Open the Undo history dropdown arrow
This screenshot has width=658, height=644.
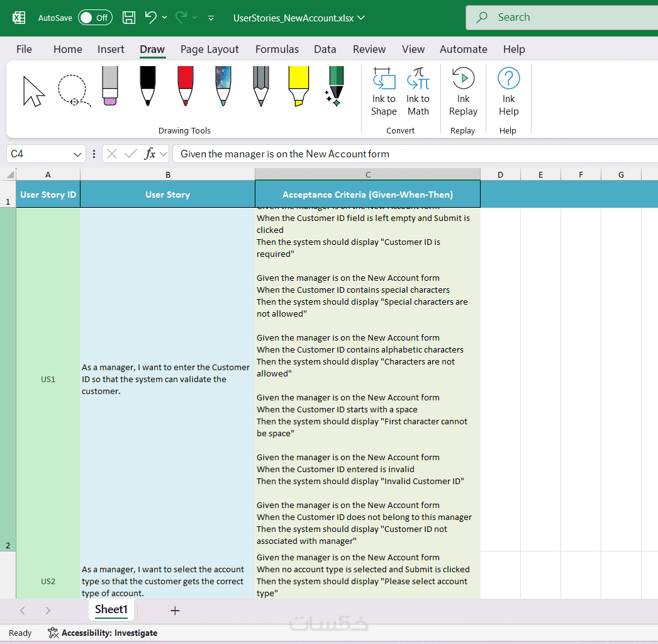(x=165, y=18)
